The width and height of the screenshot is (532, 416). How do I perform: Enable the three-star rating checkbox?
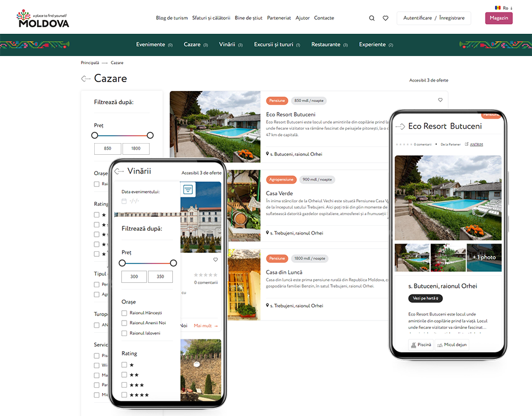point(125,385)
